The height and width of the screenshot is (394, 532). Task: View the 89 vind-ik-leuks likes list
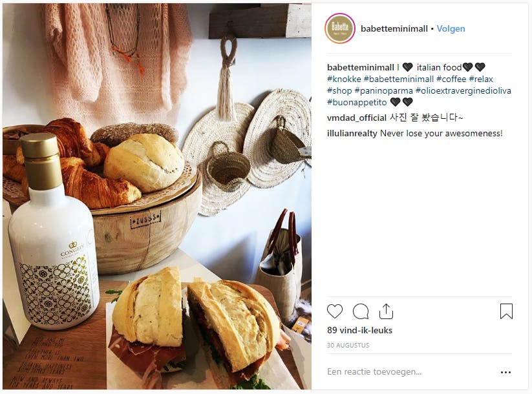click(x=359, y=330)
